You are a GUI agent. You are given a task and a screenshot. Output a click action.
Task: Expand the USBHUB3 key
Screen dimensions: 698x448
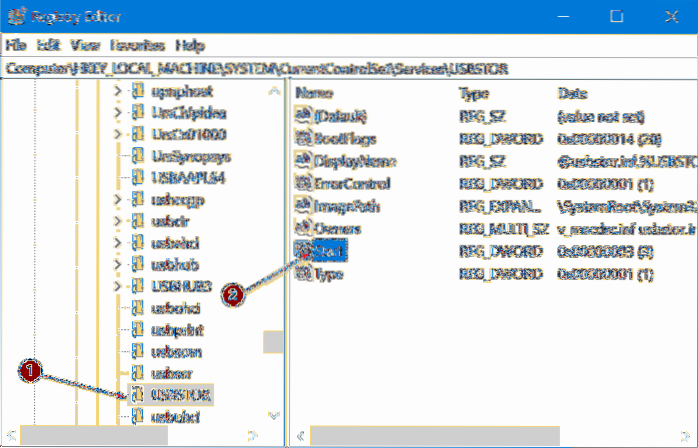(118, 286)
